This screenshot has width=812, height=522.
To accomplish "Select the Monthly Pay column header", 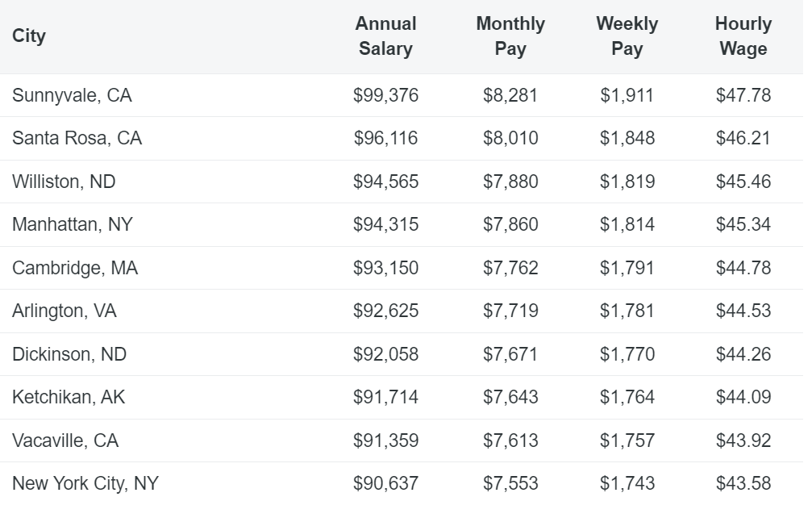I will (510, 36).
